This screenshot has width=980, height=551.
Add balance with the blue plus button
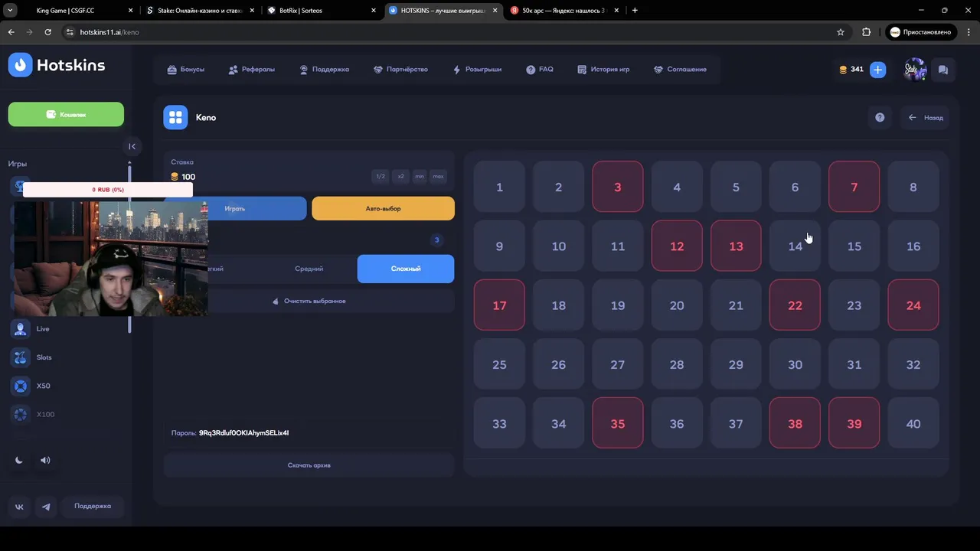[x=877, y=70]
